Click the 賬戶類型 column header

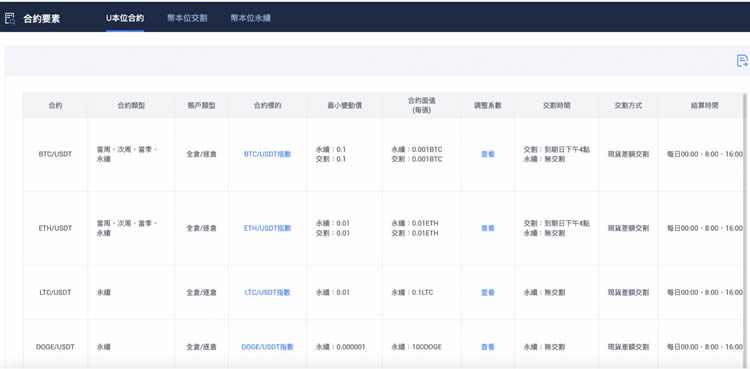click(x=201, y=105)
